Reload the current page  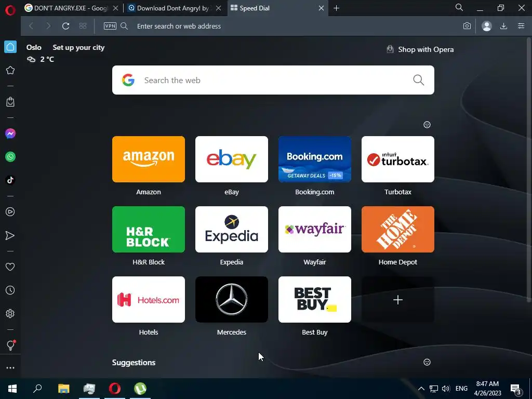coord(66,26)
